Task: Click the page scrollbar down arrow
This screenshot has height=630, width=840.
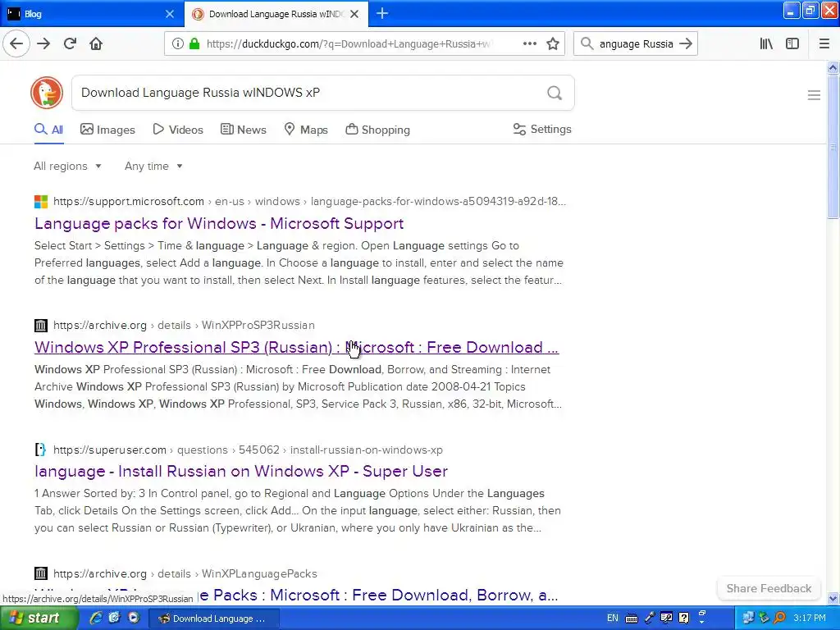Action: (833, 598)
